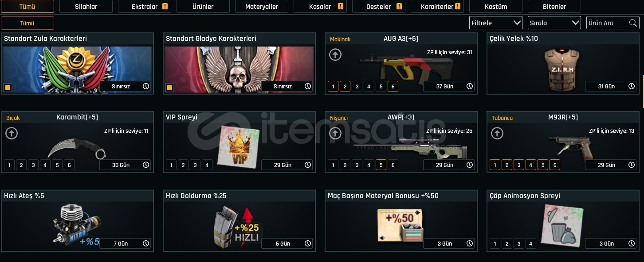Click the clock icon on Çelik Yelek
The image size is (644, 262).
[x=632, y=86]
